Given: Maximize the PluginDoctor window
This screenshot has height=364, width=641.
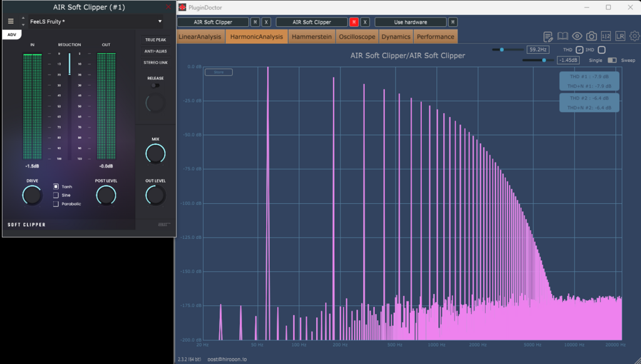Looking at the screenshot, I should pyautogui.click(x=608, y=7).
